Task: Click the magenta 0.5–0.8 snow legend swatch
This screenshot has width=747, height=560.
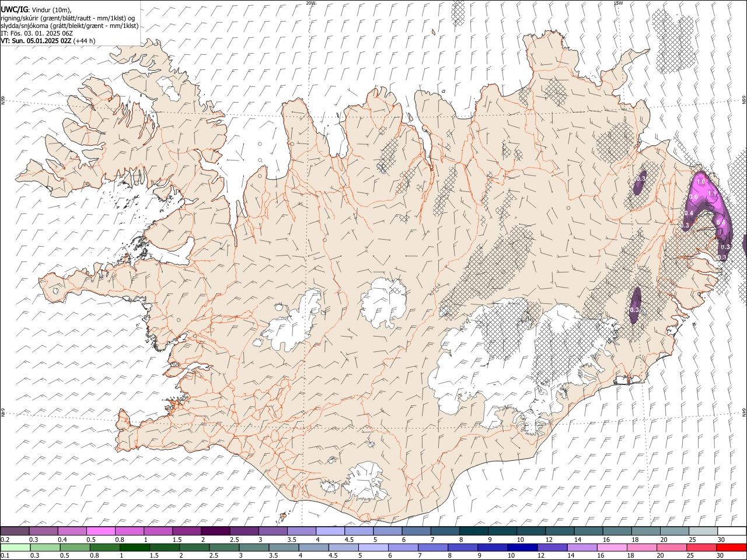Action: [101, 531]
